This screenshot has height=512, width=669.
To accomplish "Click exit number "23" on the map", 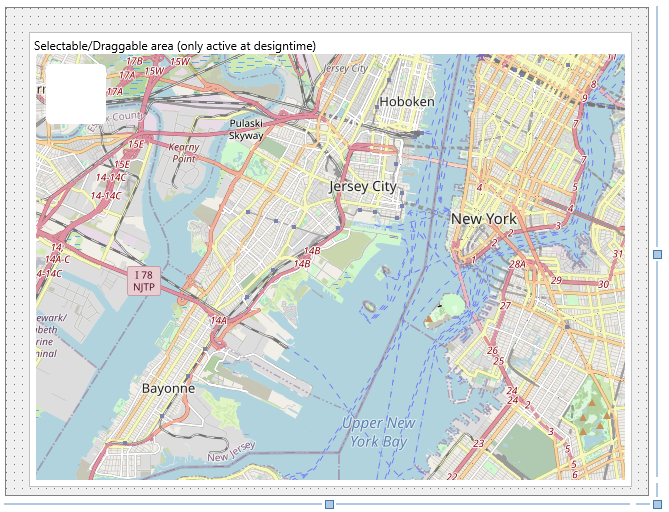I will 479,444.
